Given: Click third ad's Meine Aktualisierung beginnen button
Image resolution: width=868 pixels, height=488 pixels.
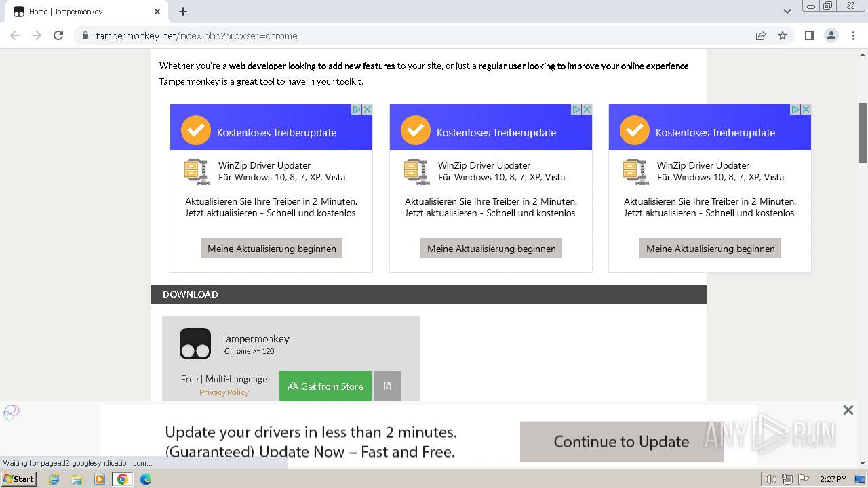Looking at the screenshot, I should (710, 248).
